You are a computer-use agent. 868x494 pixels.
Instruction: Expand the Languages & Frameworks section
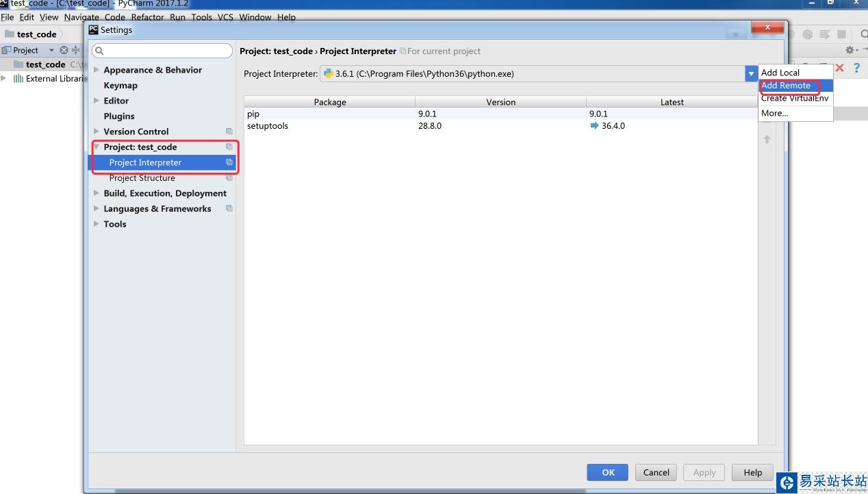point(97,208)
